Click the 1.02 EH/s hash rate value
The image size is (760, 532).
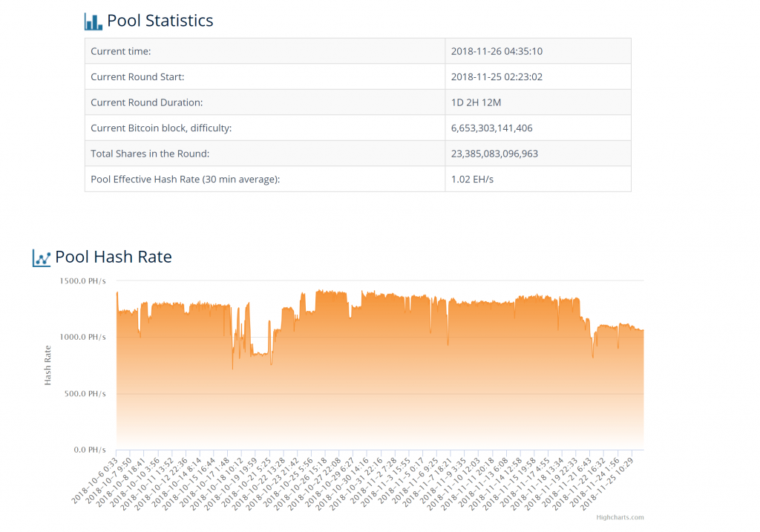tap(472, 179)
